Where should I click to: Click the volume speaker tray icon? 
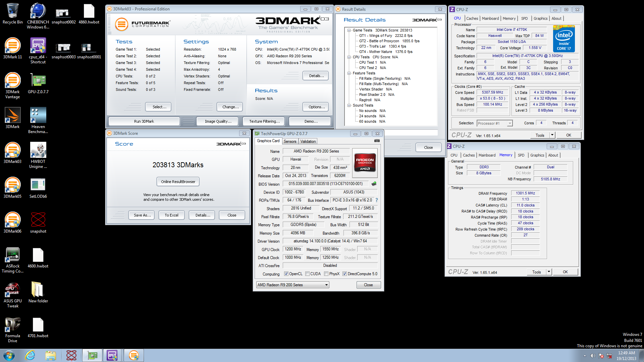point(593,356)
